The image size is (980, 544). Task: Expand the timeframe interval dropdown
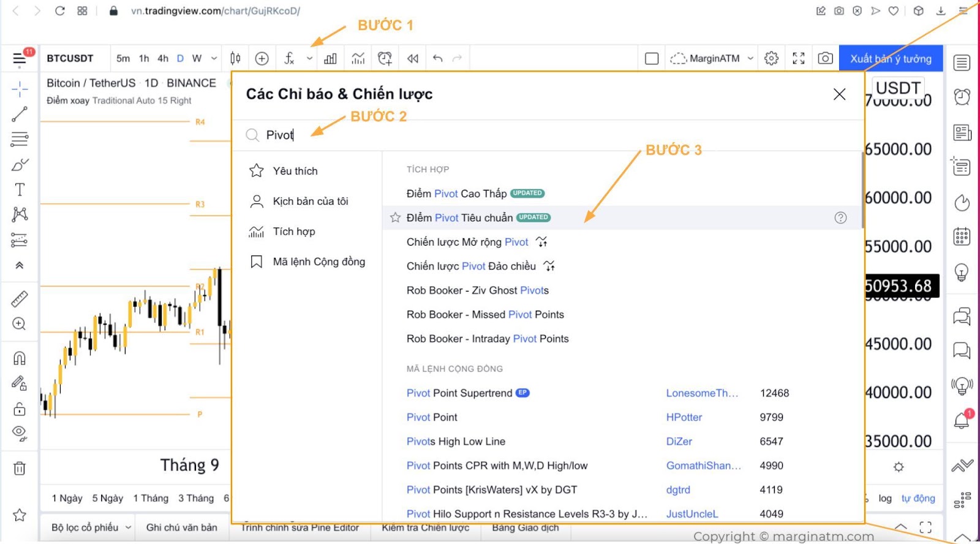(214, 59)
